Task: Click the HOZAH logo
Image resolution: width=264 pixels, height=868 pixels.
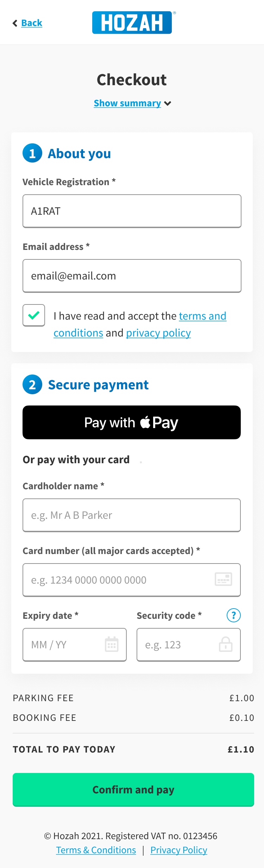Action: point(132,23)
